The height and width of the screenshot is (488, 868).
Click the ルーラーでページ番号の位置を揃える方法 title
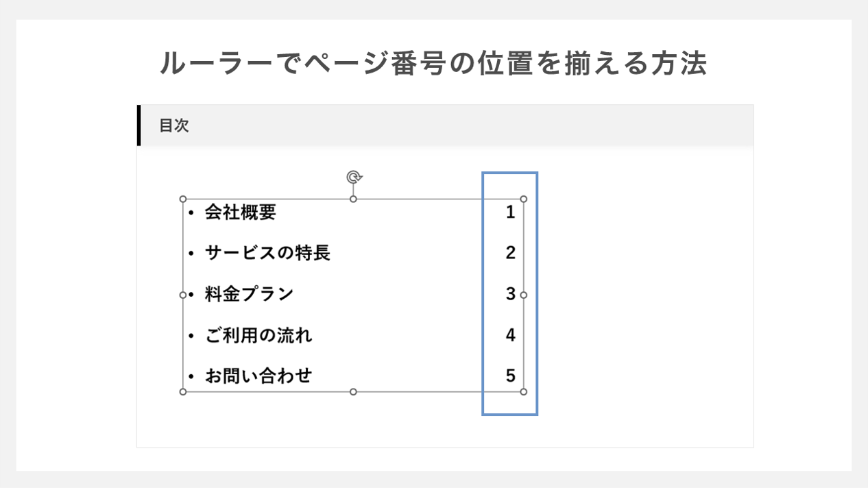coord(433,64)
